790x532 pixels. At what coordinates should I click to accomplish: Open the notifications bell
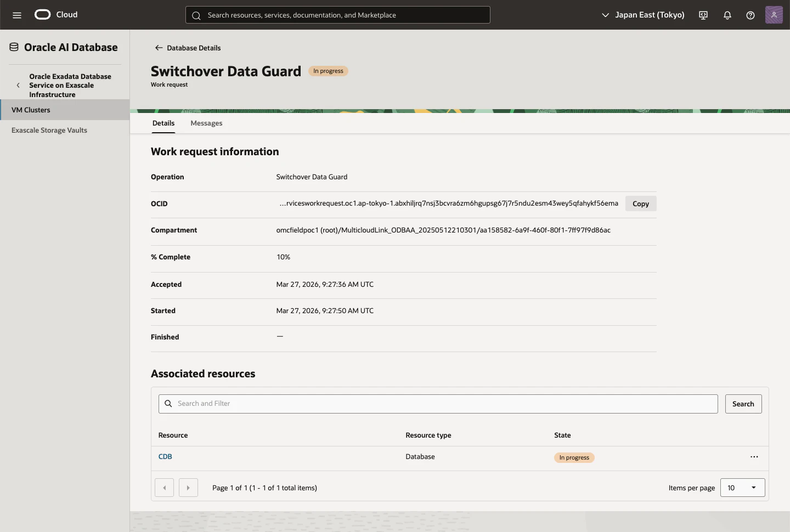(727, 15)
